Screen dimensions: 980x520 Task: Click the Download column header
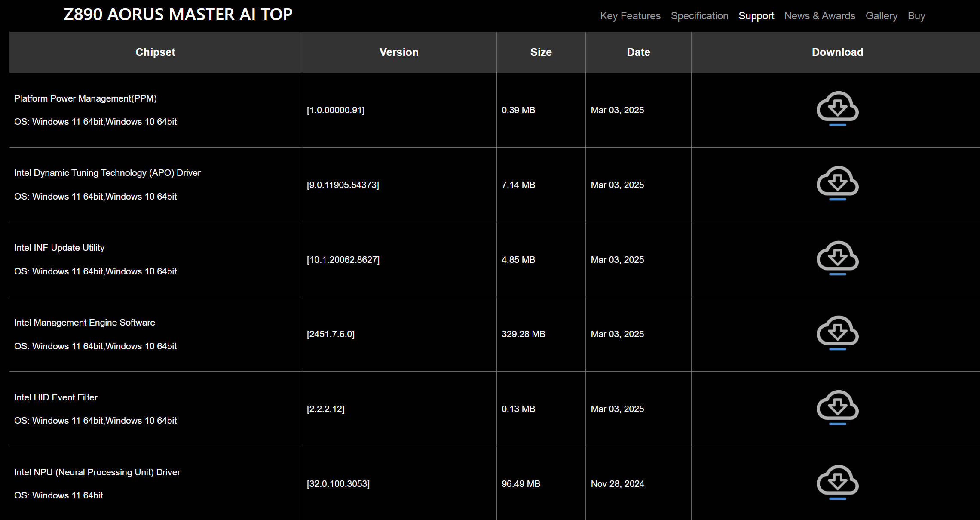[x=837, y=52]
